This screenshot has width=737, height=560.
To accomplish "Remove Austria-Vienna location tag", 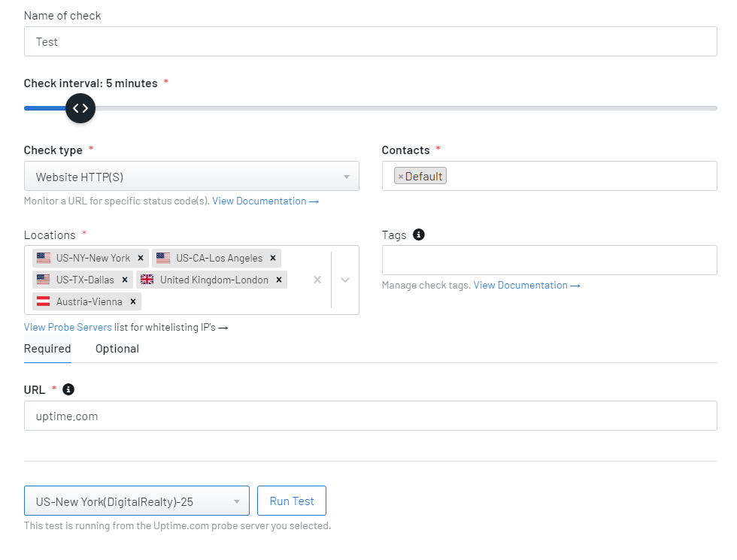I will point(133,301).
